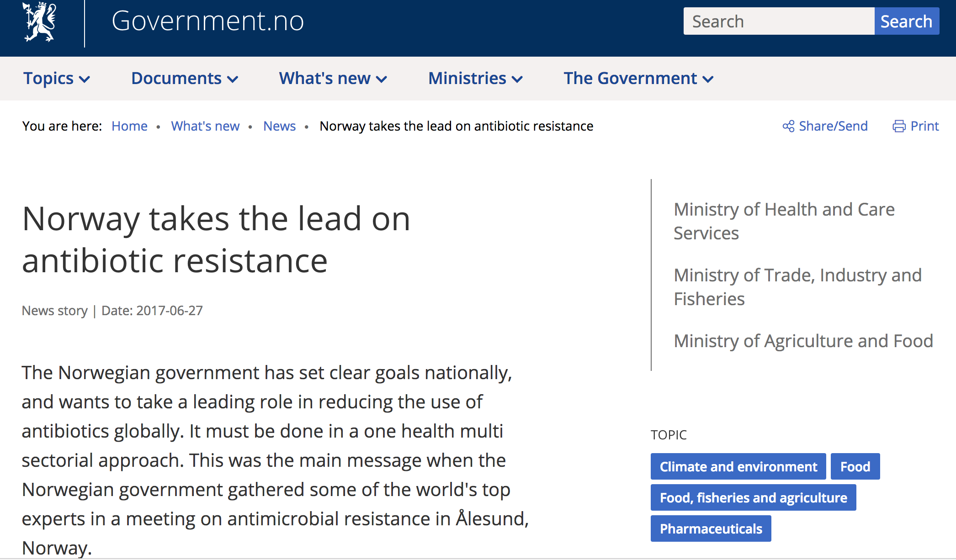The width and height of the screenshot is (956, 560).
Task: Expand the Ministries menu
Action: (x=475, y=79)
